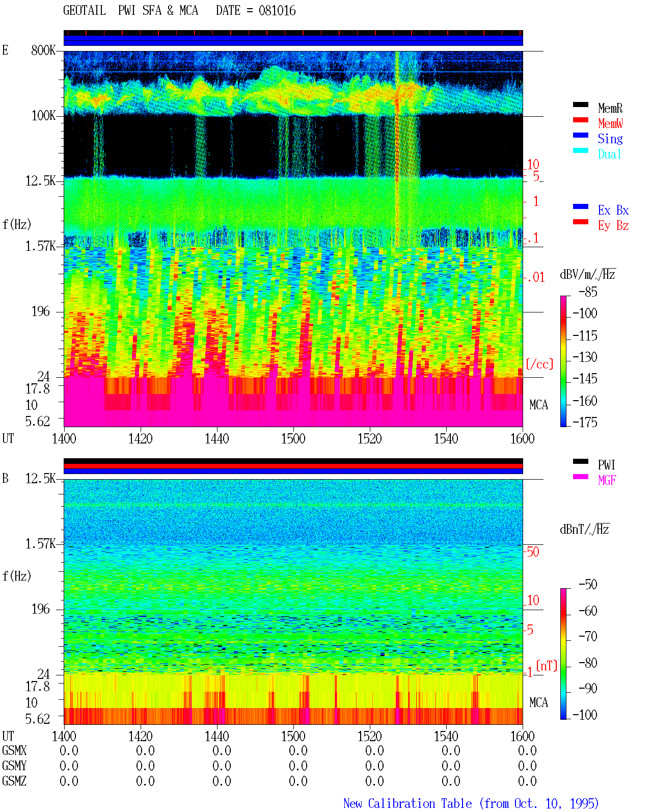This screenshot has height=812, width=652.
Task: Click the red status stripe above B panel
Action: (293, 466)
